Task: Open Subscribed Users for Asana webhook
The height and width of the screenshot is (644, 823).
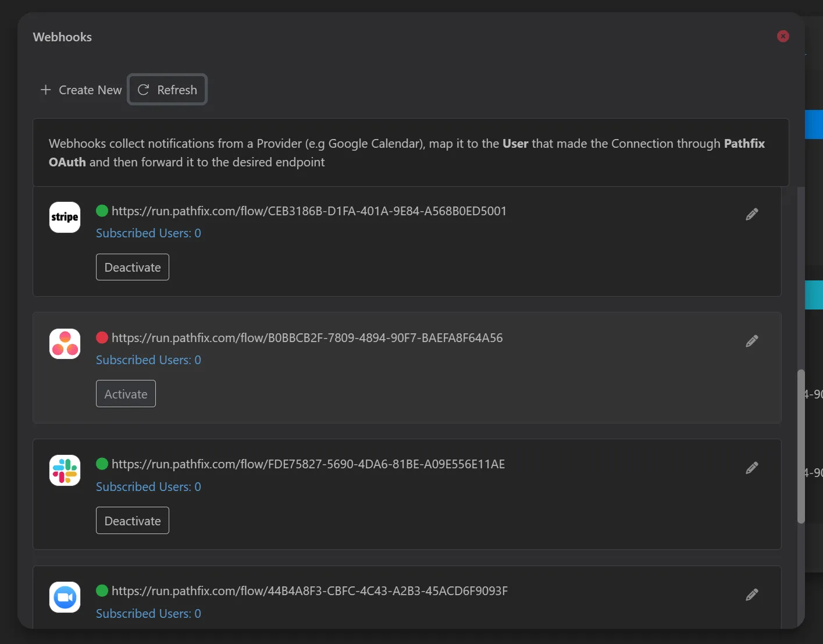Action: (x=148, y=360)
